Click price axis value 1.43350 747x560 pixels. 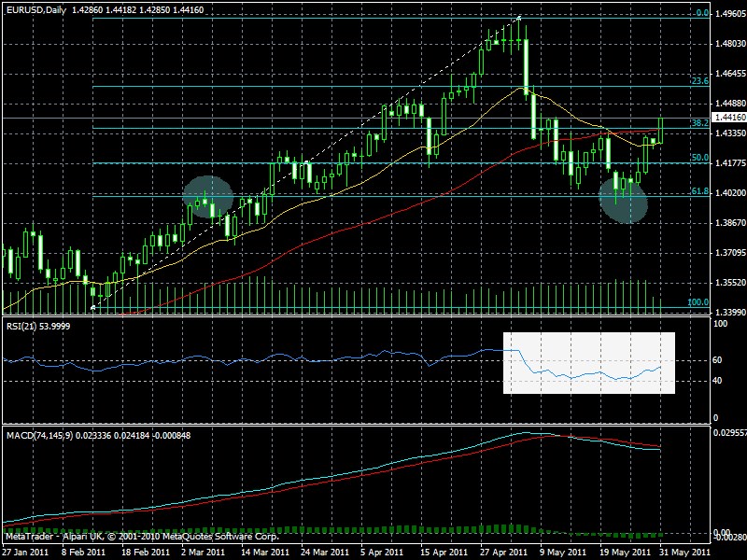(x=730, y=133)
